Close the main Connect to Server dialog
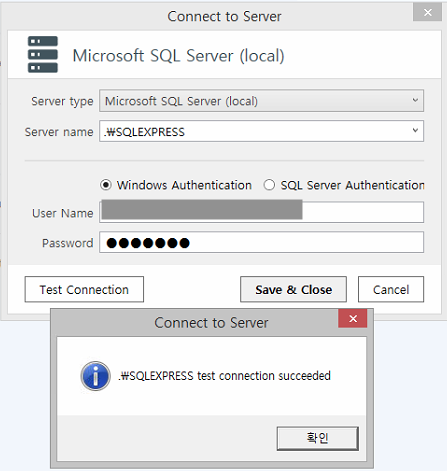447x471 pixels. pyautogui.click(x=428, y=12)
